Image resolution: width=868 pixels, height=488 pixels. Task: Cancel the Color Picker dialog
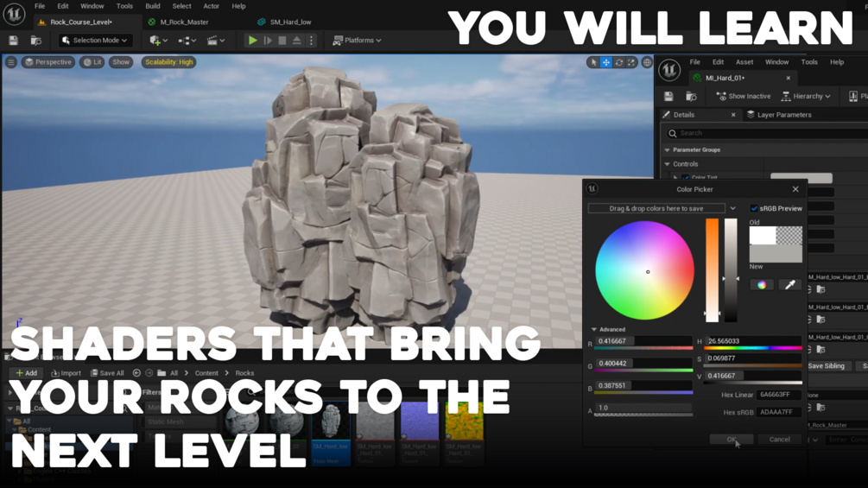(x=779, y=440)
